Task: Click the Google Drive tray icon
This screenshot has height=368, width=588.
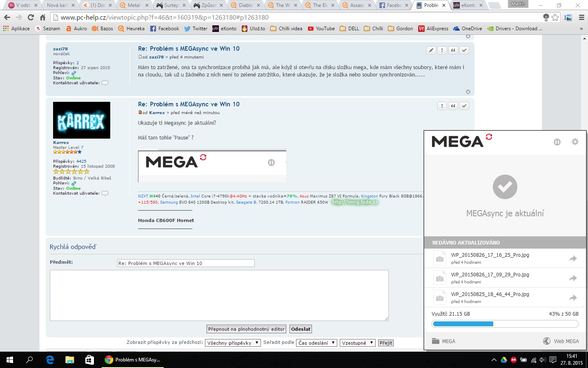Action: point(504,360)
